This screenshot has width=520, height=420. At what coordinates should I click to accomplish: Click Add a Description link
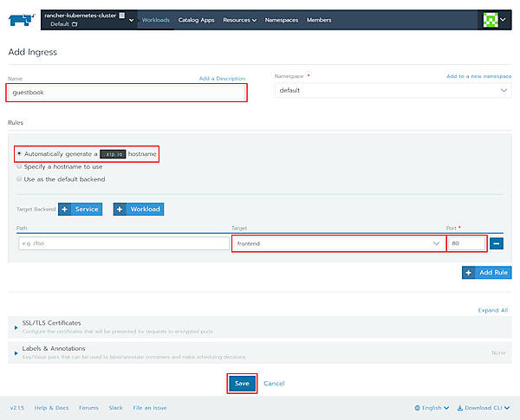[222, 79]
